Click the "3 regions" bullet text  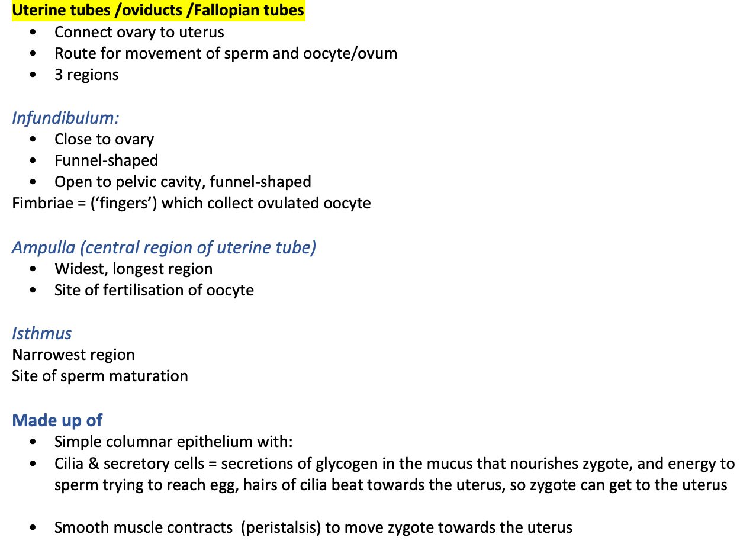(86, 75)
